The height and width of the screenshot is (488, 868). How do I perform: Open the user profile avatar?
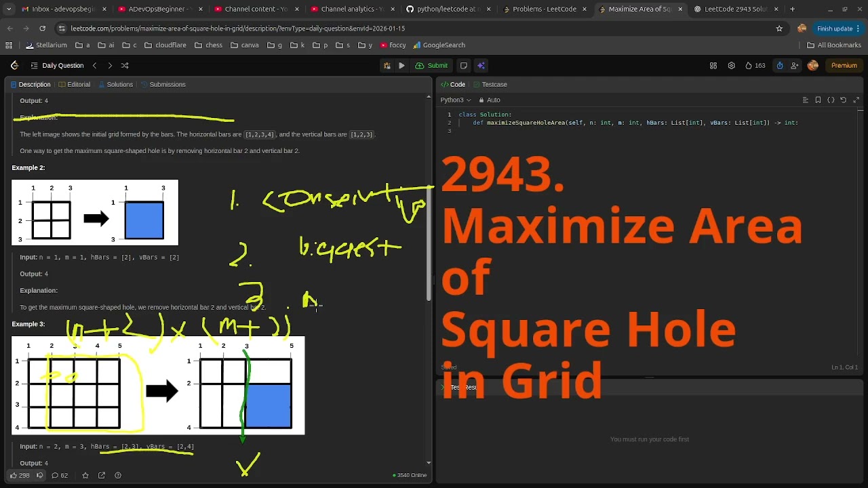[x=813, y=66]
